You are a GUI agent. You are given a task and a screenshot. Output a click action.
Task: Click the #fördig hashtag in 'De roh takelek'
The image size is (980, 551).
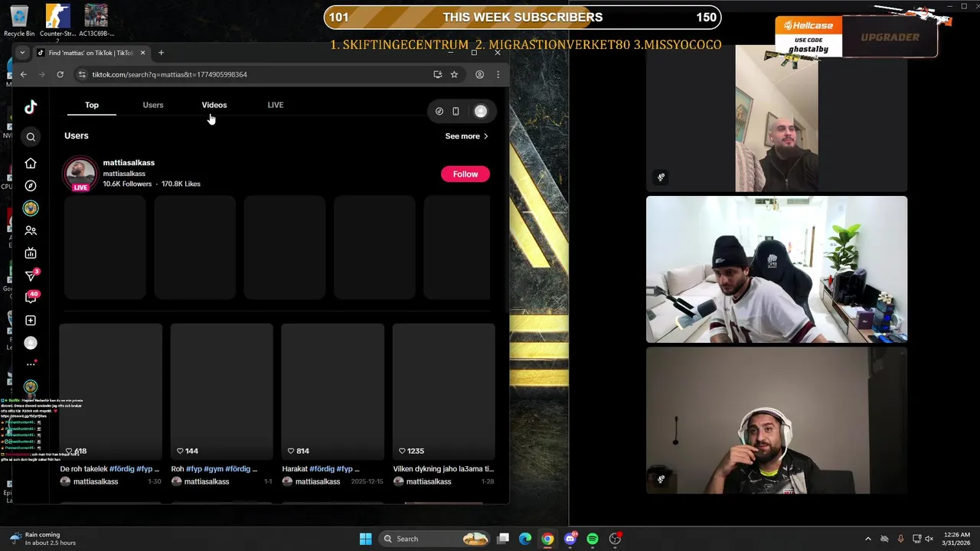pyautogui.click(x=122, y=468)
